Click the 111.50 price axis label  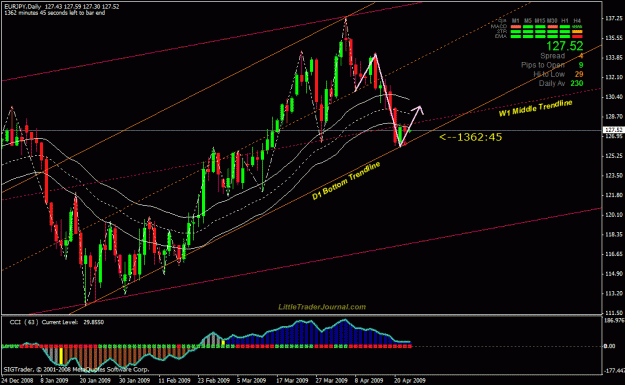[x=614, y=313]
